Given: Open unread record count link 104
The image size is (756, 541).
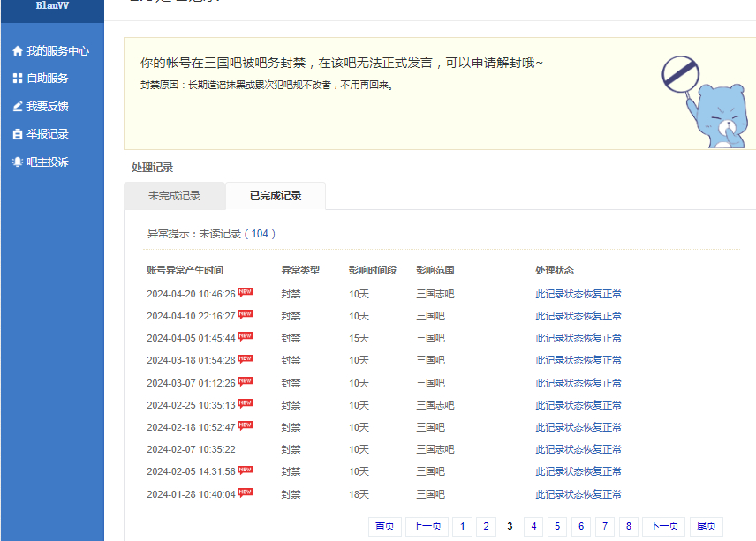Looking at the screenshot, I should coord(260,234).
